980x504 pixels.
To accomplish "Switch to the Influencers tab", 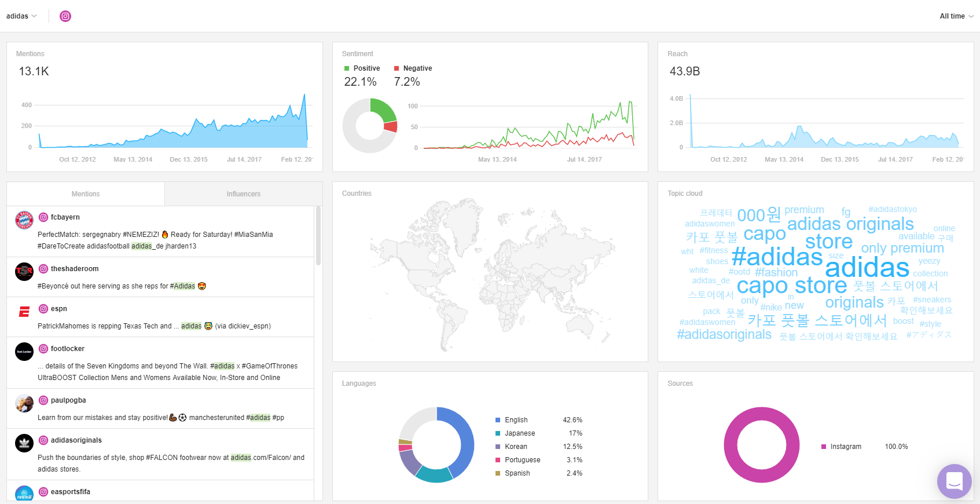I will tap(243, 194).
